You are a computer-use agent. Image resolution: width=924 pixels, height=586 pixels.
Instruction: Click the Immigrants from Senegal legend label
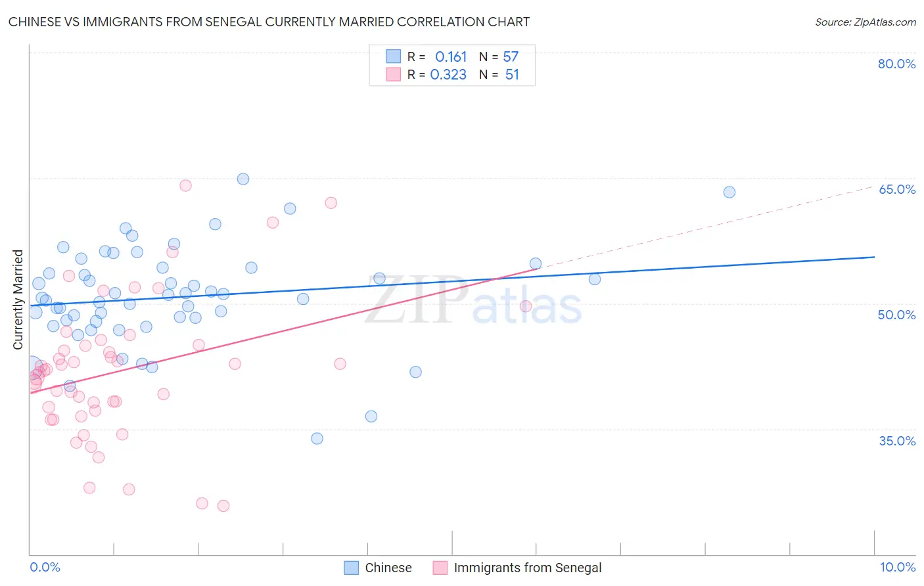[528, 568]
